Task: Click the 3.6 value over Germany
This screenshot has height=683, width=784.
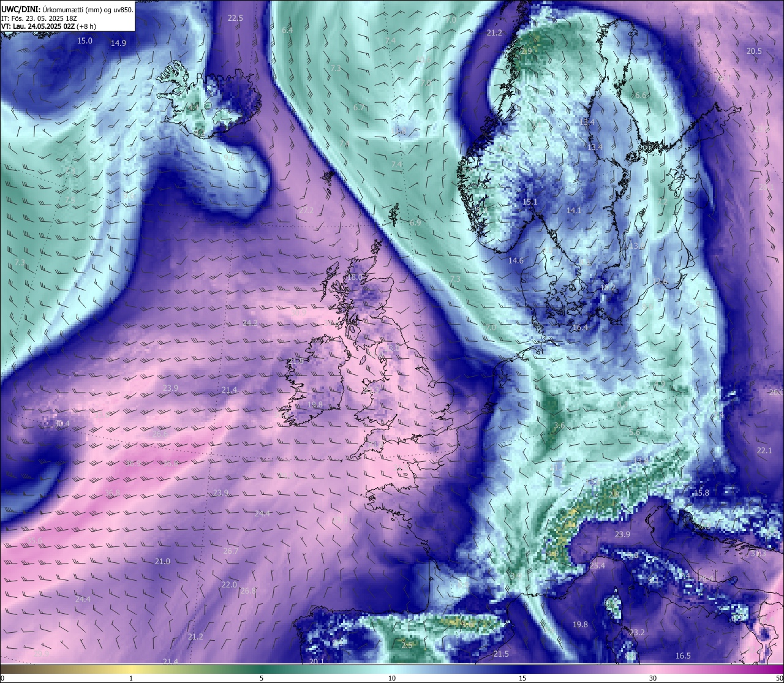Action: (x=559, y=426)
